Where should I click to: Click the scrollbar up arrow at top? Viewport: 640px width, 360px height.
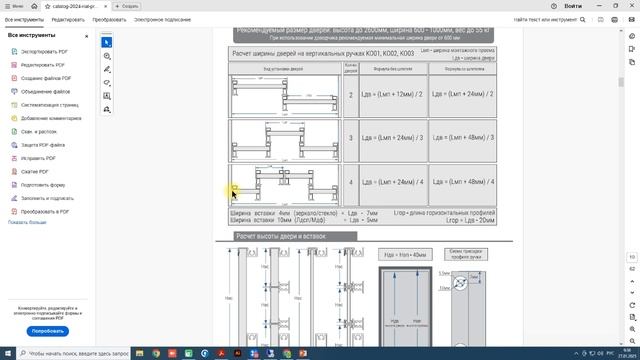pos(621,31)
